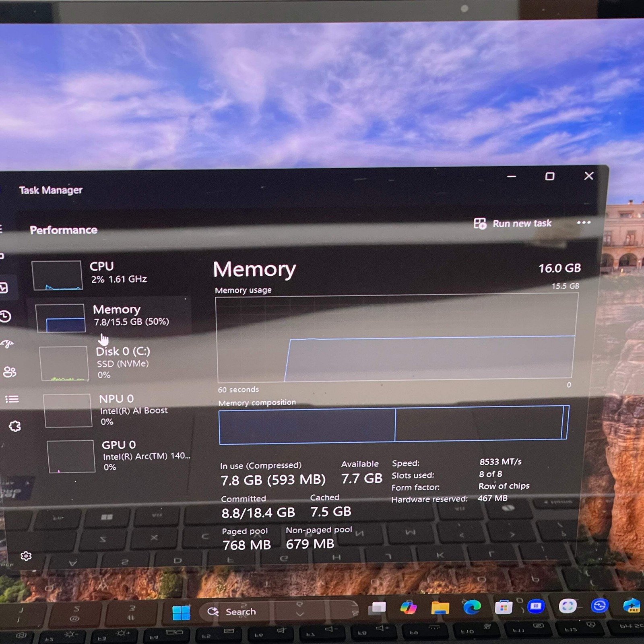Click the Cached value 7.5 GB
Viewport: 644px width, 644px height.
tap(330, 512)
